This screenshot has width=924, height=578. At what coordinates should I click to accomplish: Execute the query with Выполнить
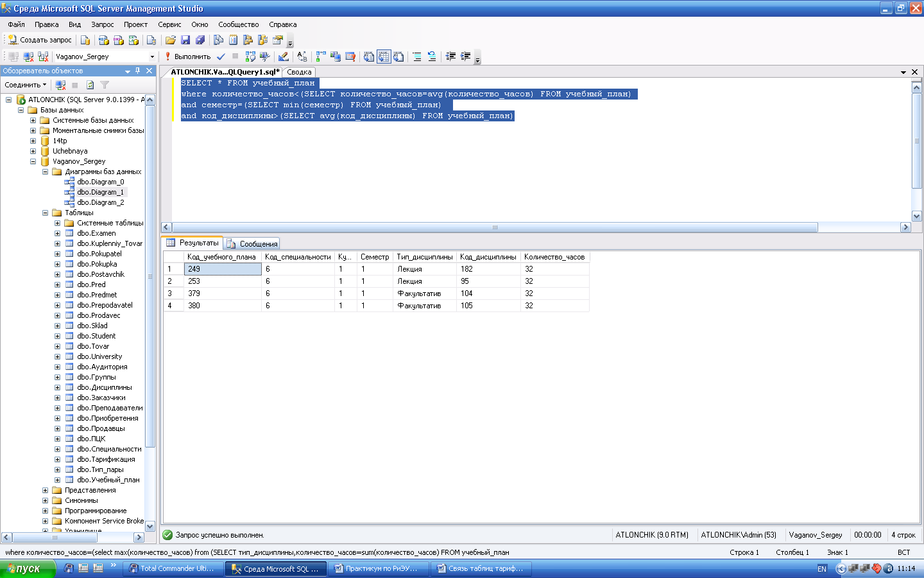click(187, 57)
